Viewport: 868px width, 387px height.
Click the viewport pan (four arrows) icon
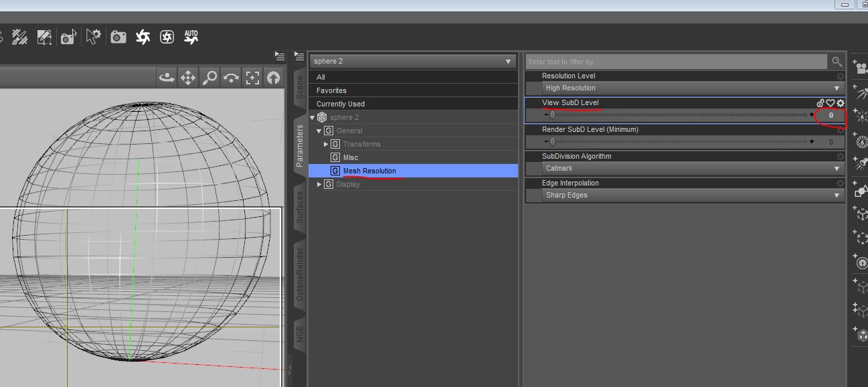pyautogui.click(x=188, y=78)
